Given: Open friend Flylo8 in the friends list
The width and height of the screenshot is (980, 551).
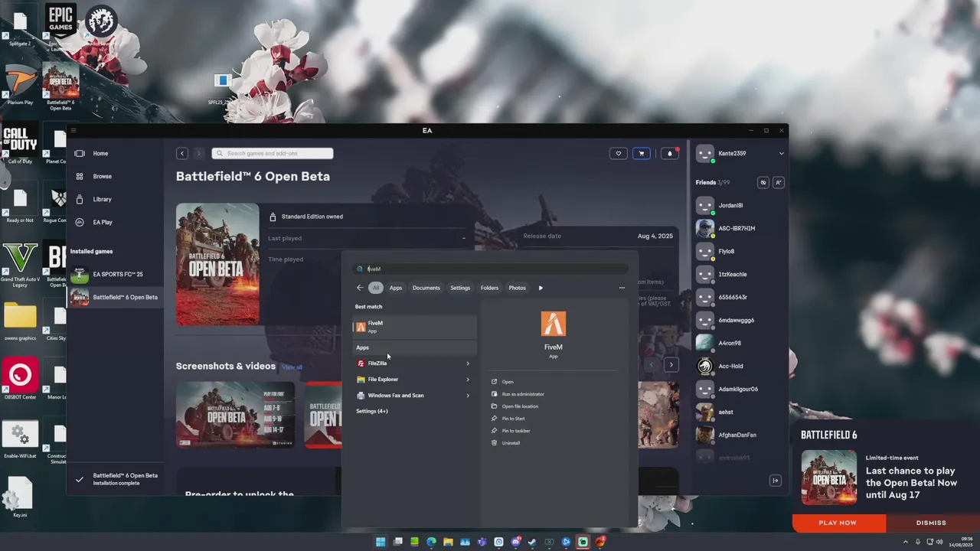Looking at the screenshot, I should click(x=739, y=251).
